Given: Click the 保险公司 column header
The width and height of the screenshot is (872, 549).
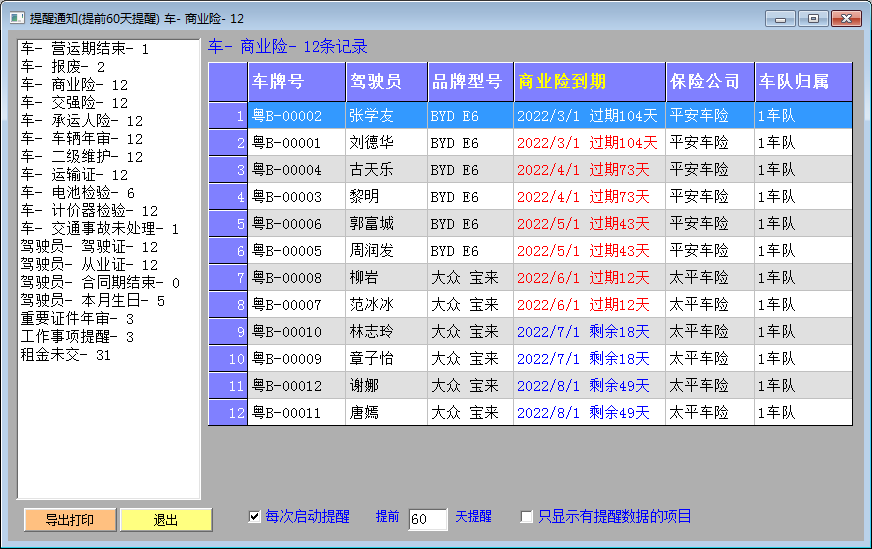Looking at the screenshot, I should coord(710,82).
